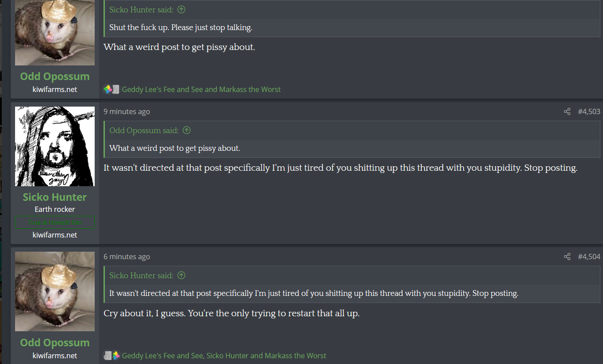Click '9 minutes ago' timestamp
603x364 pixels.
point(127,111)
